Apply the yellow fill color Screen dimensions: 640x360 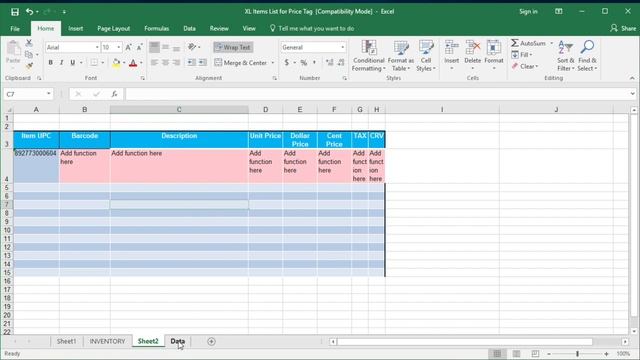tap(116, 63)
